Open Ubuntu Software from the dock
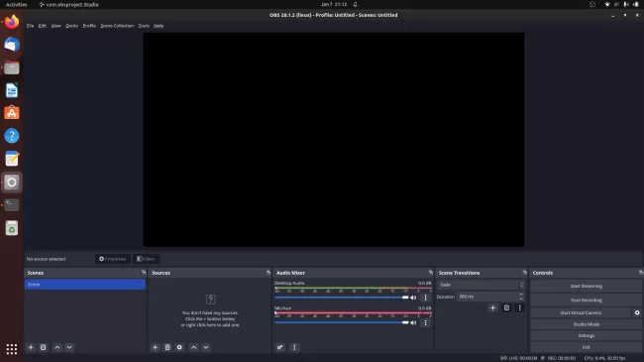This screenshot has height=362, width=644. (12, 113)
